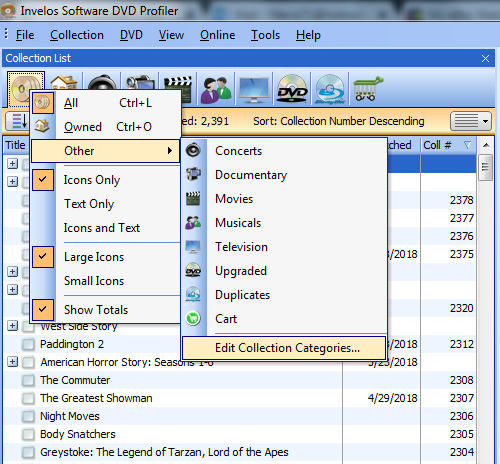Choose the Duplicates category
The image size is (500, 464).
(x=242, y=295)
